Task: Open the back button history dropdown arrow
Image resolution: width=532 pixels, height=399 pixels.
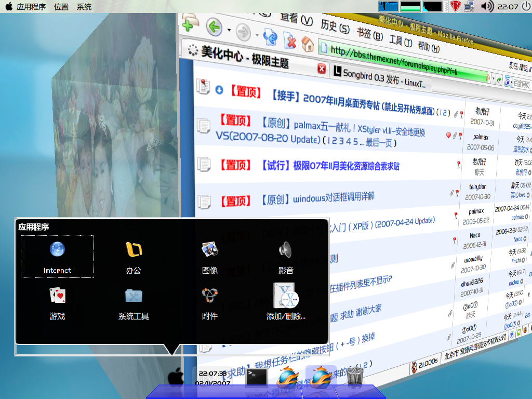Action: (x=229, y=30)
